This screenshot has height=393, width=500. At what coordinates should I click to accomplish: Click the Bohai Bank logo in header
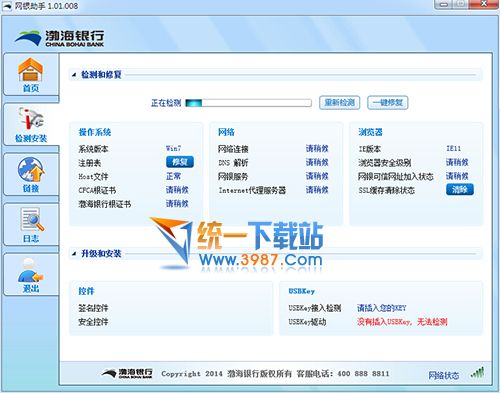pos(59,39)
